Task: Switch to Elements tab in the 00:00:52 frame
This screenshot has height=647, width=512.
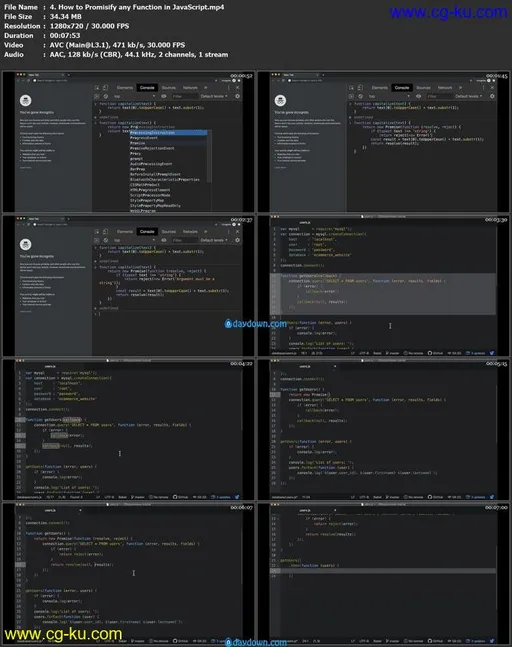Action: click(125, 87)
